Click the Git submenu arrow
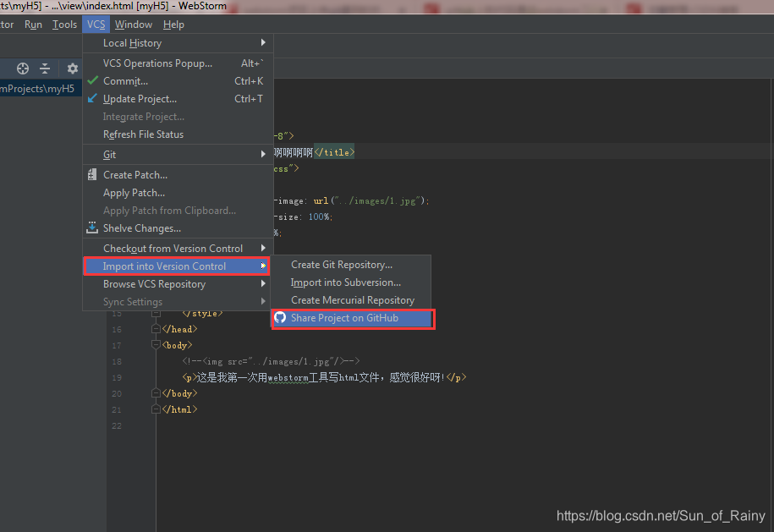The image size is (774, 532). pos(263,154)
